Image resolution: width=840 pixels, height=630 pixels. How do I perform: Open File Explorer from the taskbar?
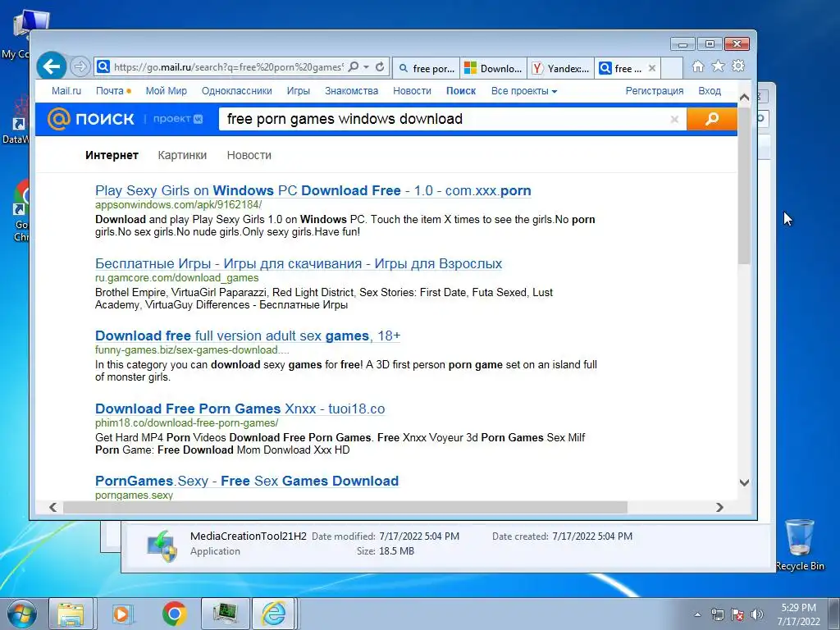(x=71, y=614)
